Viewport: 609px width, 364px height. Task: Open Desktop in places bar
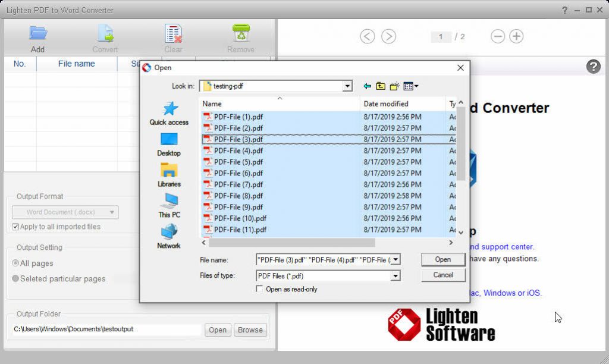pyautogui.click(x=169, y=145)
